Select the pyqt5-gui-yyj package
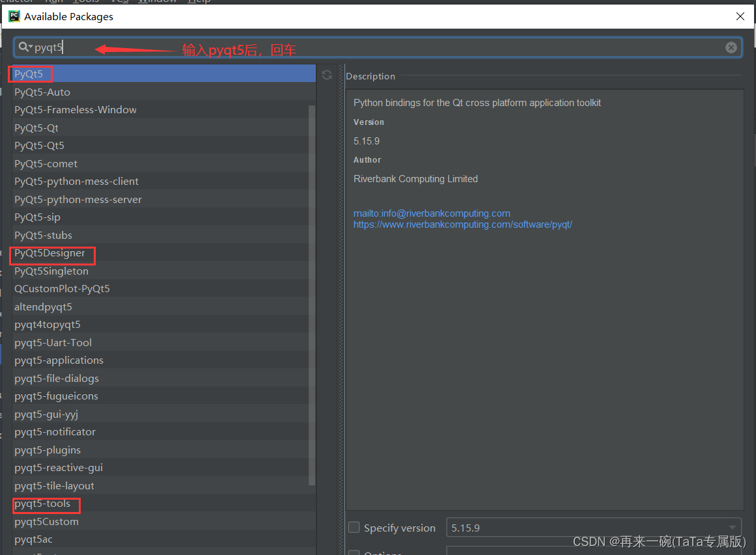756x555 pixels. click(164, 414)
